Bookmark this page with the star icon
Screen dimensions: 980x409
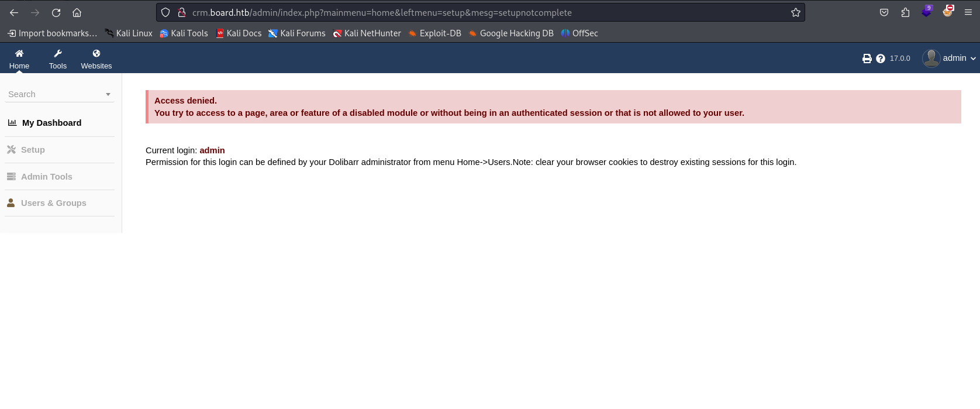(x=795, y=12)
